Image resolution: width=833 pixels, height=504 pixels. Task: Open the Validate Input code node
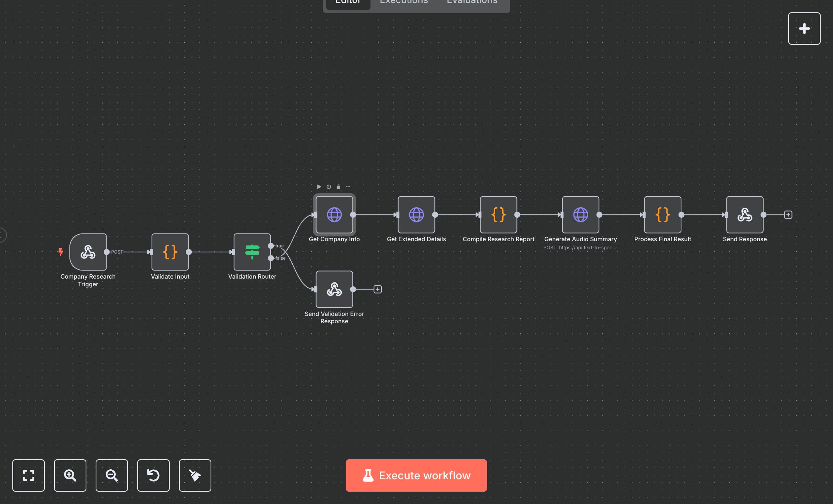(170, 252)
